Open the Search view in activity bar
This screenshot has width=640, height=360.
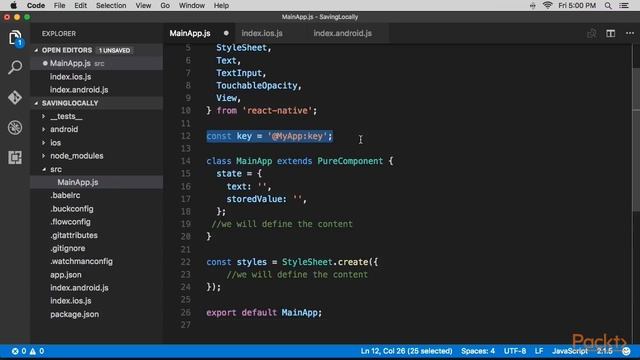15,67
